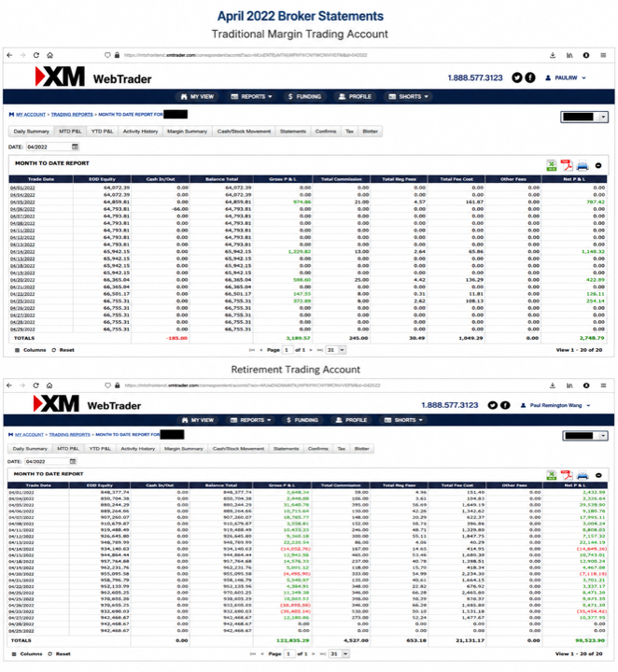Open the hamburger menu in the Retirement account browser

pos(603,385)
